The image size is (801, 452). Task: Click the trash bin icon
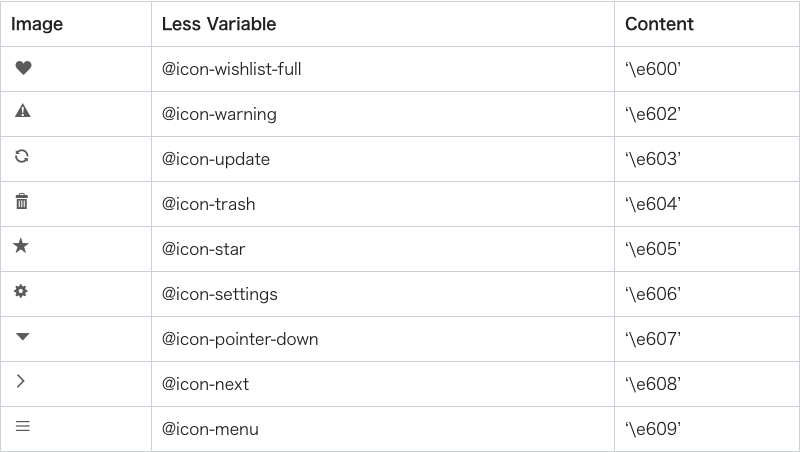coord(22,201)
